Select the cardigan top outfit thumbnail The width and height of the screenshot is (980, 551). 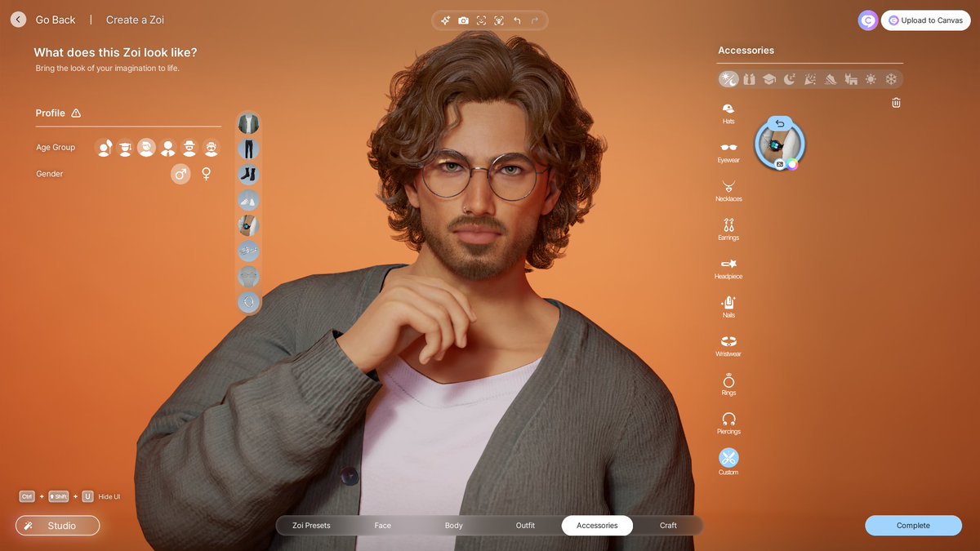pyautogui.click(x=248, y=124)
